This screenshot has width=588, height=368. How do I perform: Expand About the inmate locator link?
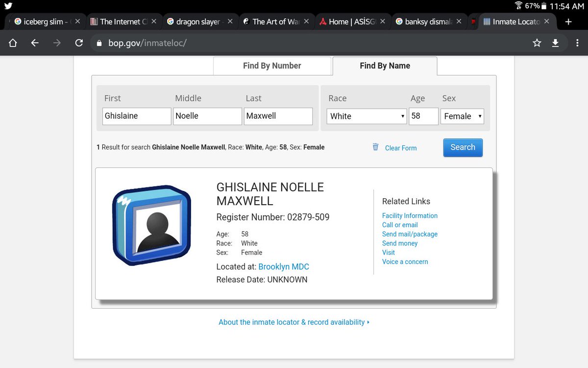pyautogui.click(x=294, y=322)
